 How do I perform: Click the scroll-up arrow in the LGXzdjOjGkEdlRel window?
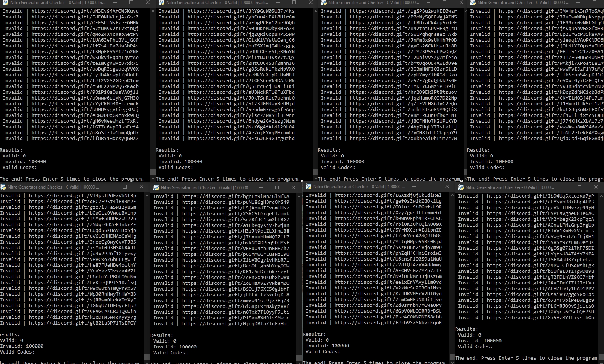click(452, 196)
